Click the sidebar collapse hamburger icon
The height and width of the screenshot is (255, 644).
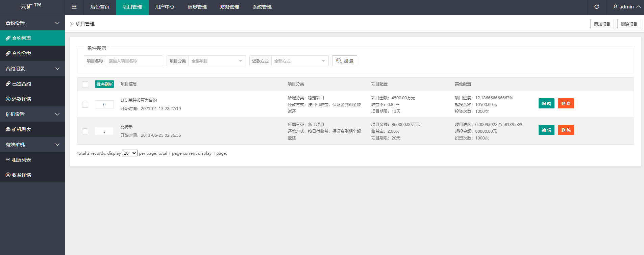[x=74, y=7]
